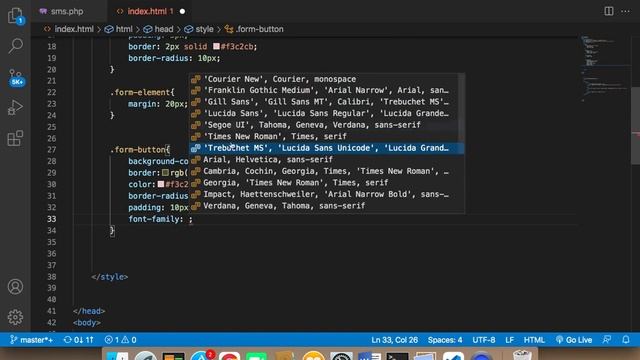Click the #f3c2cb color swatch on line 18
The width and height of the screenshot is (640, 360).
tap(216, 47)
